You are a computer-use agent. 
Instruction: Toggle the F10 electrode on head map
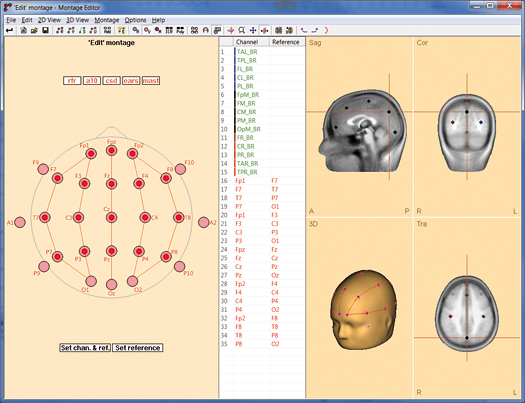(x=180, y=169)
